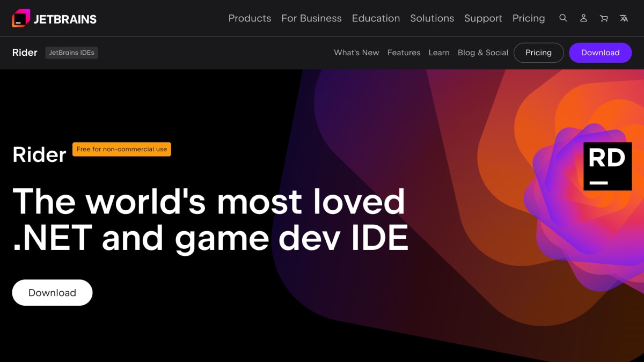The image size is (644, 362).
Task: Click the outlined Pricing button
Action: 538,53
